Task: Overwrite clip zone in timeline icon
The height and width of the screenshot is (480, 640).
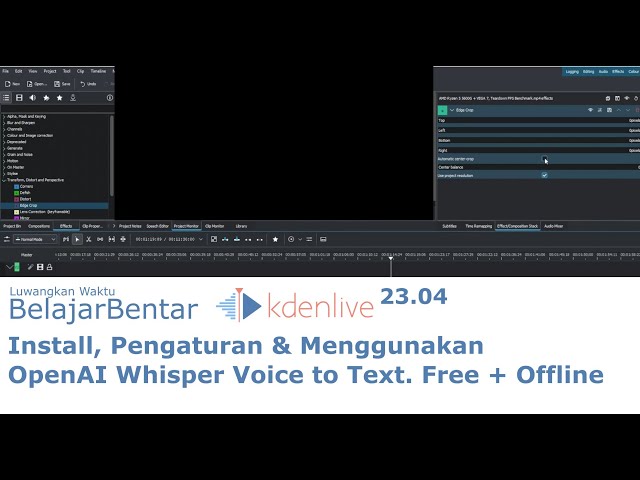Action: click(x=237, y=239)
